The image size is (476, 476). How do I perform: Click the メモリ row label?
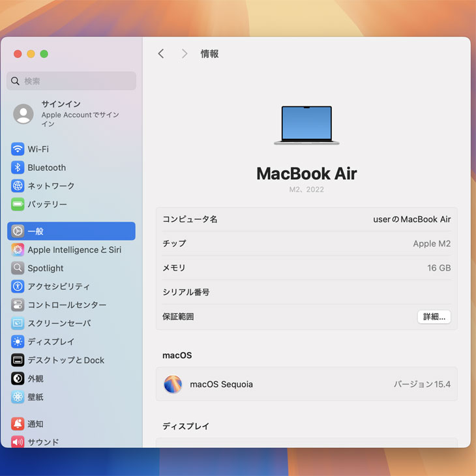pyautogui.click(x=174, y=268)
